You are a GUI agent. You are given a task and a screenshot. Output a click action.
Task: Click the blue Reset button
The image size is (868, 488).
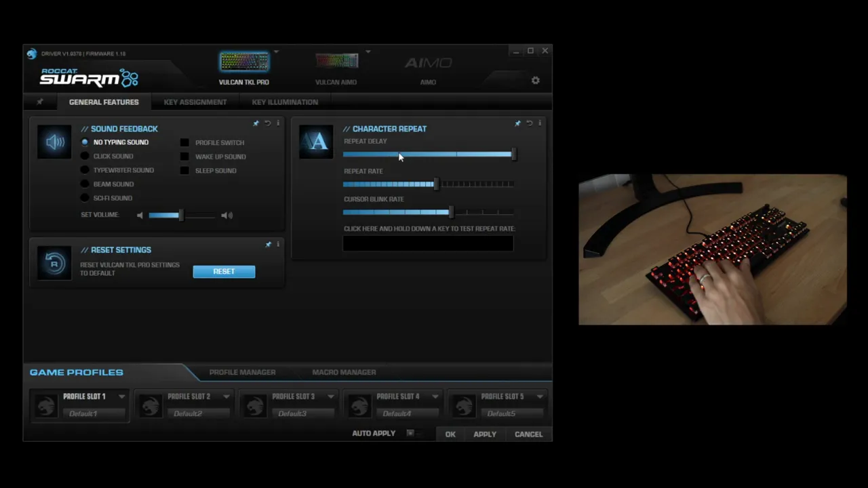tap(224, 271)
